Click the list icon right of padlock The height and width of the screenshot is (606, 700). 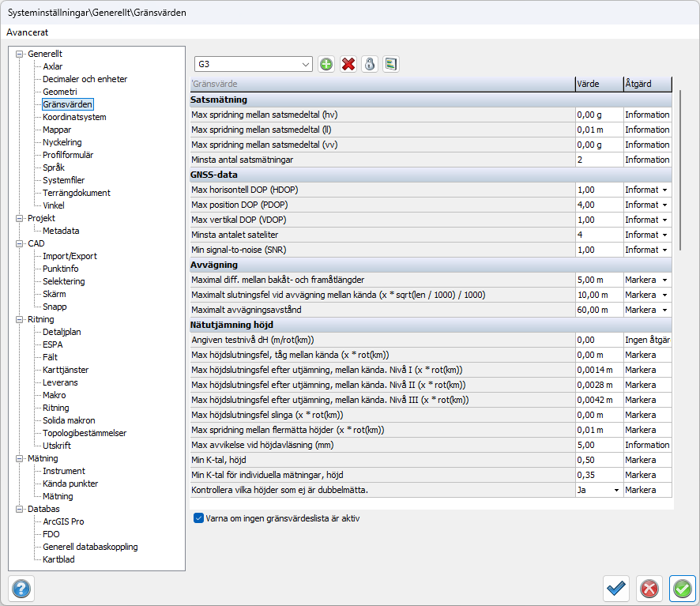point(390,64)
